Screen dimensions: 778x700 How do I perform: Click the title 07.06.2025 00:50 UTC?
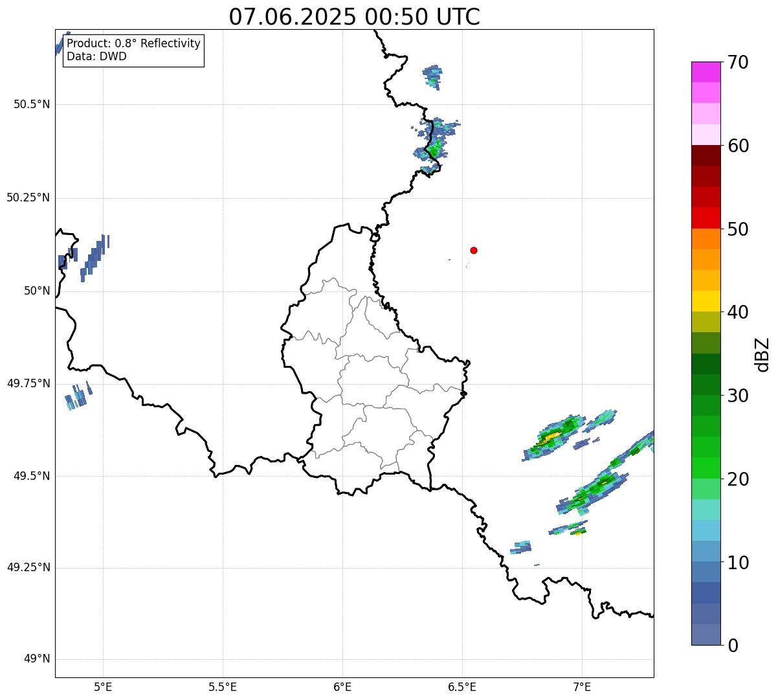point(355,17)
